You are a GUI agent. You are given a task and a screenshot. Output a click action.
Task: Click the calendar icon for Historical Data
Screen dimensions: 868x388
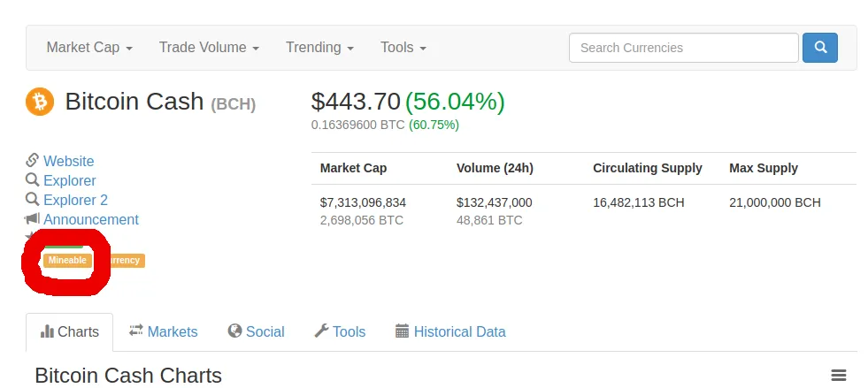tap(402, 331)
